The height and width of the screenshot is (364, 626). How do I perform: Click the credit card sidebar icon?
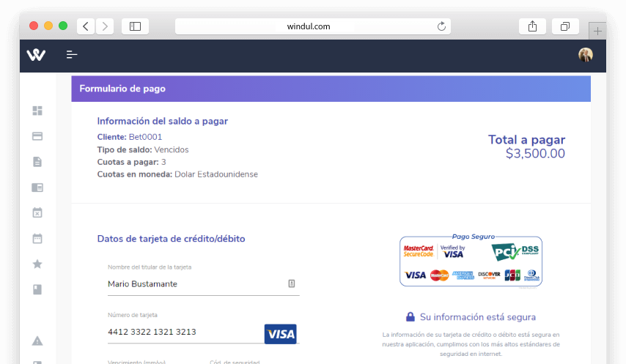pyautogui.click(x=37, y=136)
